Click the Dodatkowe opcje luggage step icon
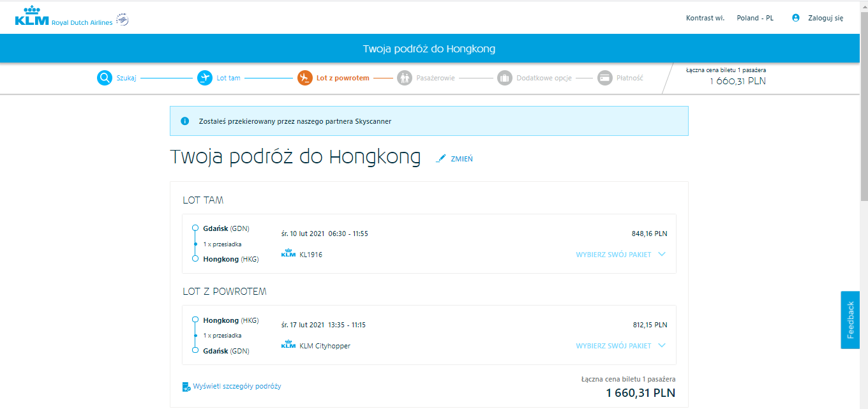 coord(505,78)
